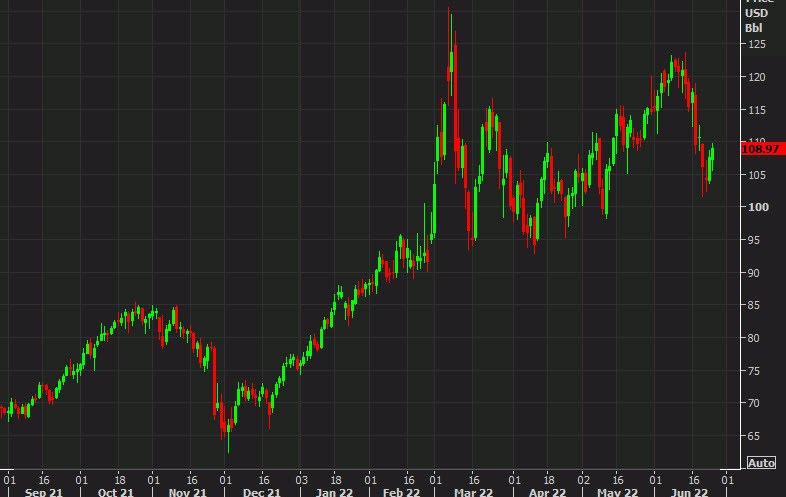Click the 65 price axis label

753,436
